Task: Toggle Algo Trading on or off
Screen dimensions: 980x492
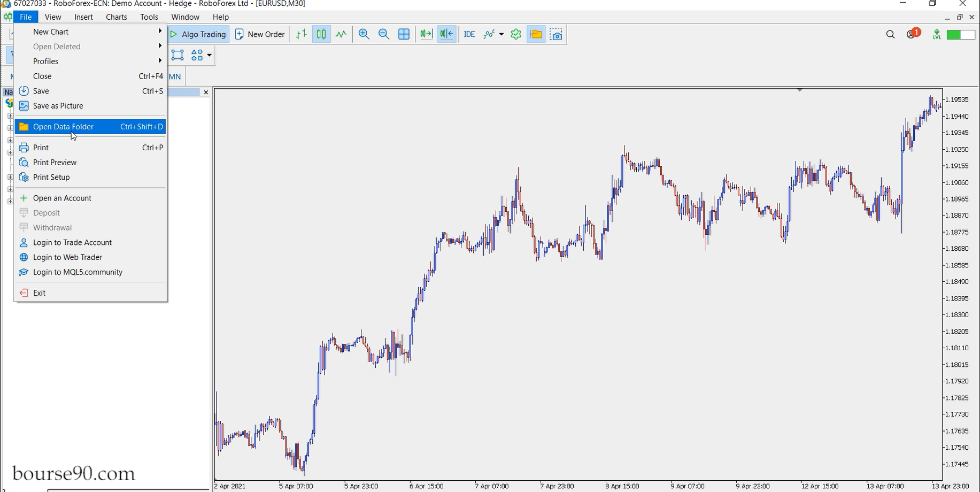Action: (198, 34)
